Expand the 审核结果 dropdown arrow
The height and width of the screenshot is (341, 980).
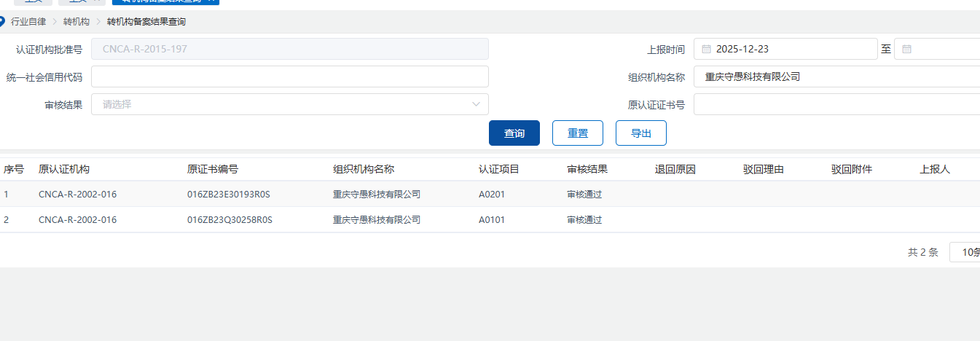477,104
